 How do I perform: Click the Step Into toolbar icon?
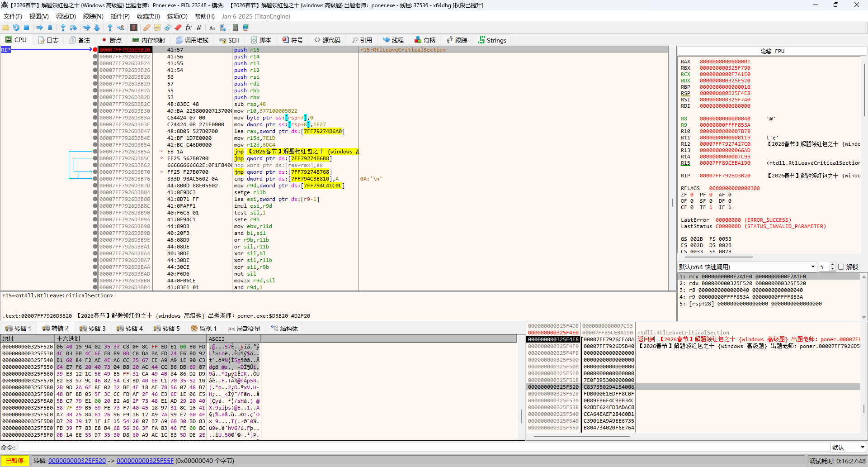coord(63,28)
